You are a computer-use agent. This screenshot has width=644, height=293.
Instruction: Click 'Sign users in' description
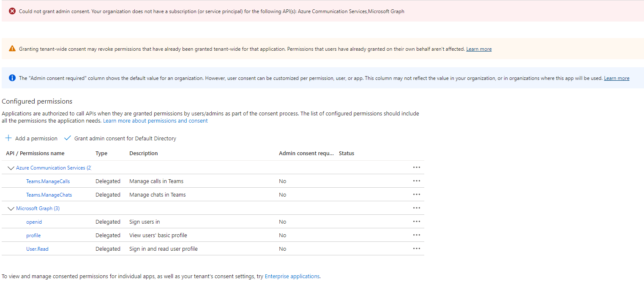pyautogui.click(x=145, y=222)
